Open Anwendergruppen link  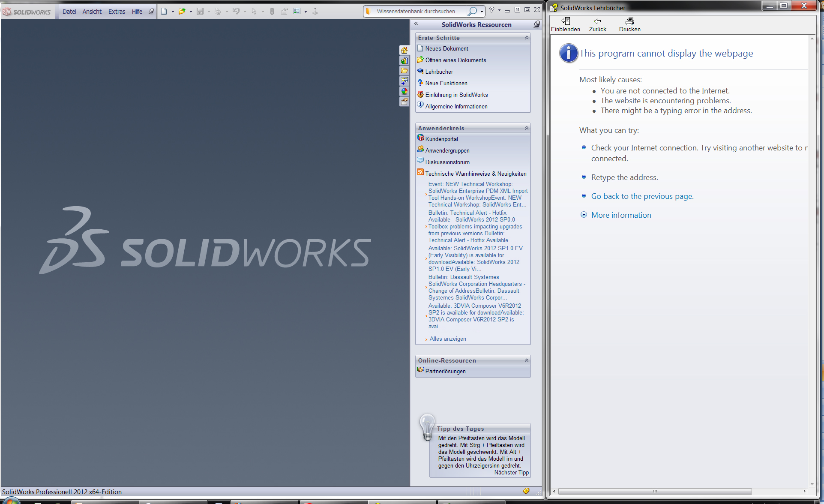pyautogui.click(x=447, y=150)
